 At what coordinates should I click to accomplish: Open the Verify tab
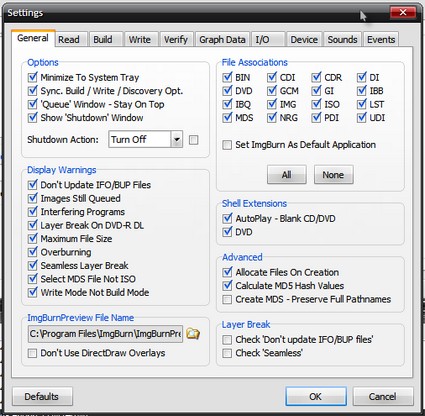pos(176,39)
